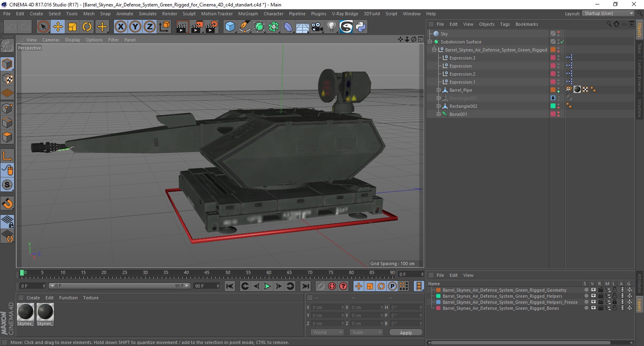Toggle visibility of Geometry layer
Viewport: 644px width, 346px height.
[x=593, y=290]
